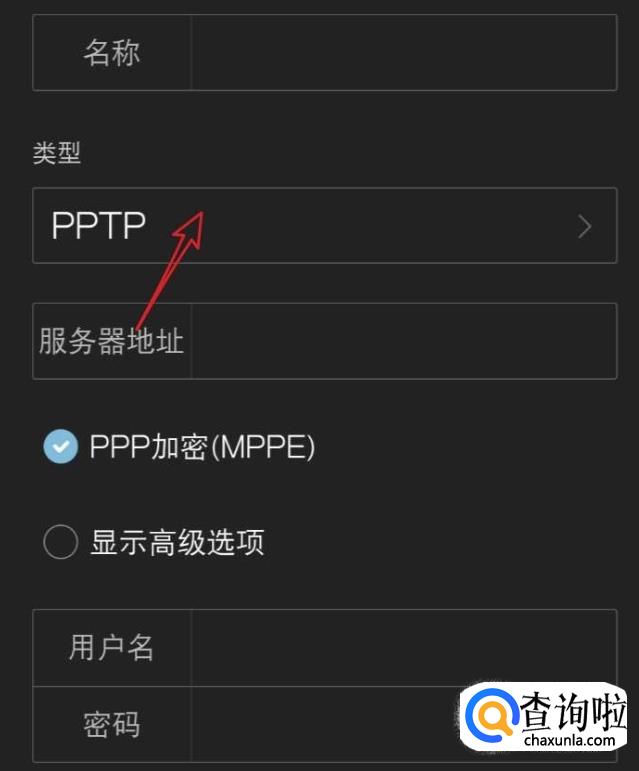The height and width of the screenshot is (771, 639).
Task: Click the 服务器地址 server address field
Action: coord(403,341)
